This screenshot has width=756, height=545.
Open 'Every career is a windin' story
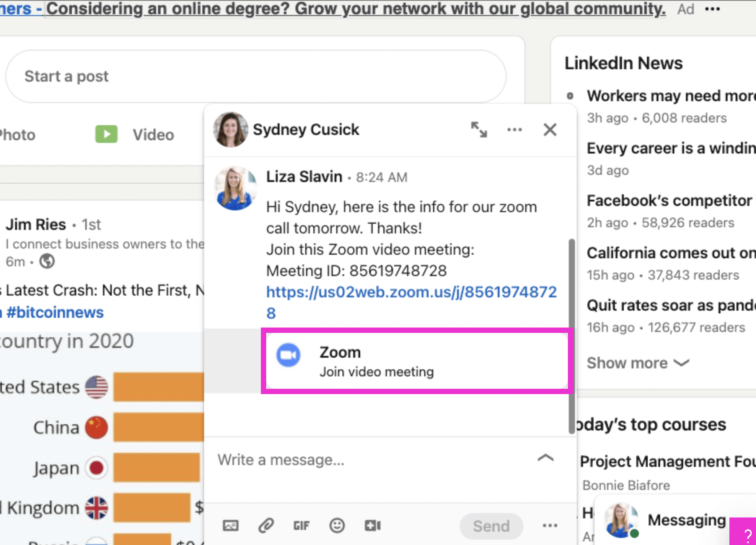coord(671,148)
